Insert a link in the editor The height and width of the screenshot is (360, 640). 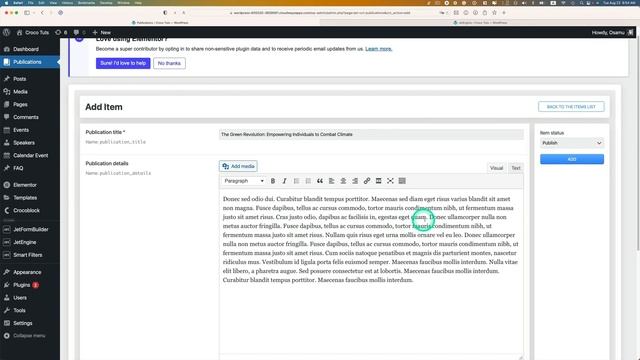tap(367, 181)
